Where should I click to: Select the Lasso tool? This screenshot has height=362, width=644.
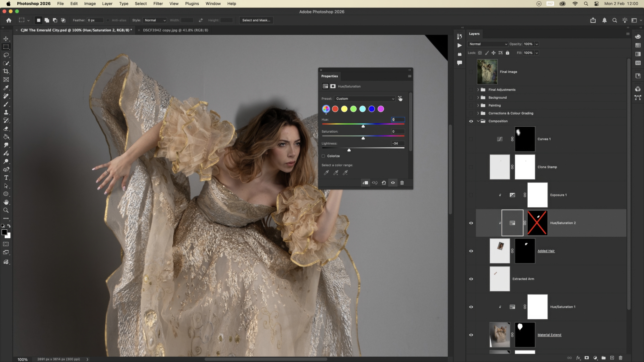tap(6, 55)
